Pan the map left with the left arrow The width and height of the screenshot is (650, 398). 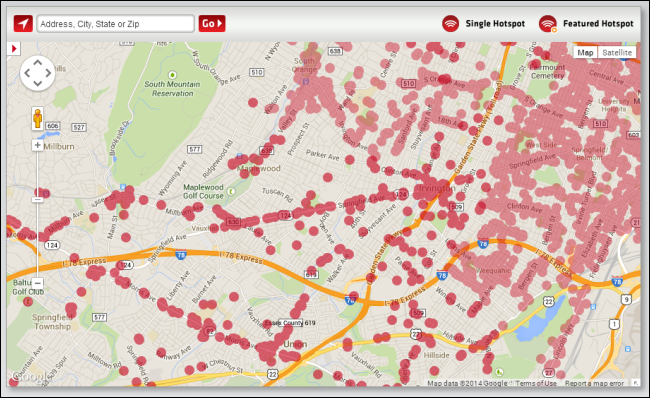coord(27,73)
